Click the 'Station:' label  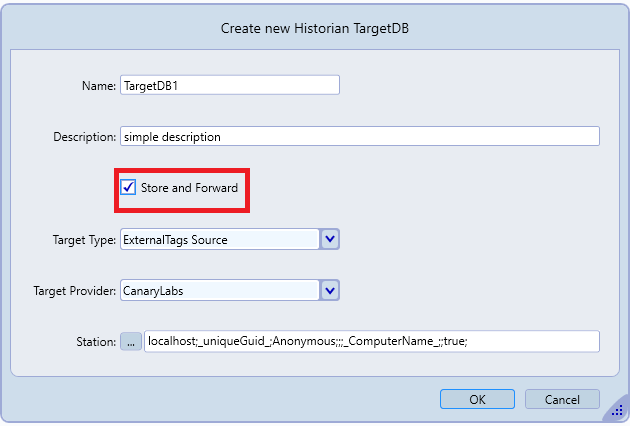pos(96,342)
